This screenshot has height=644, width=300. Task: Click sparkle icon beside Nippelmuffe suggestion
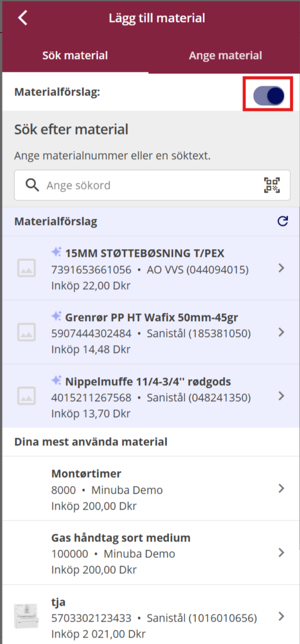56,381
